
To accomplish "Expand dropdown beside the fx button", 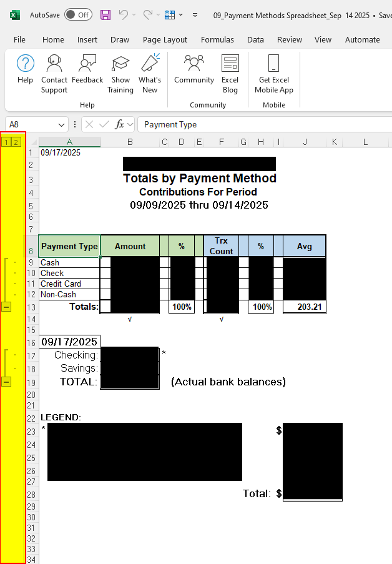I will click(130, 125).
